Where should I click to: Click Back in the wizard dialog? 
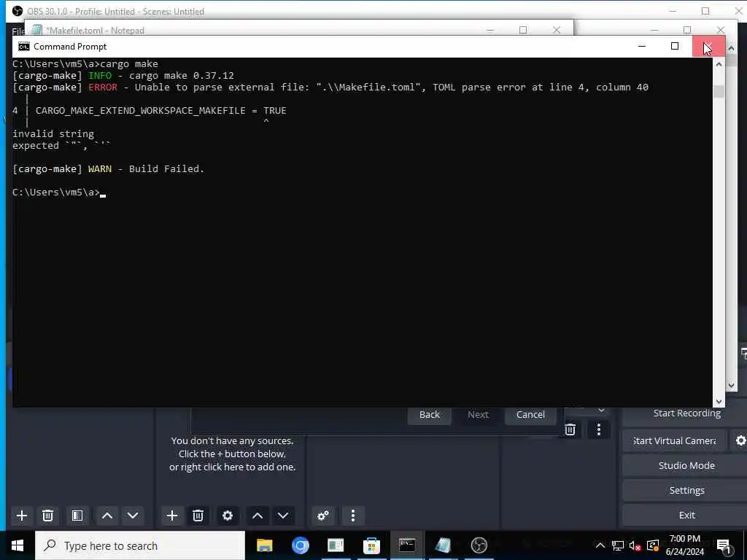pyautogui.click(x=429, y=415)
